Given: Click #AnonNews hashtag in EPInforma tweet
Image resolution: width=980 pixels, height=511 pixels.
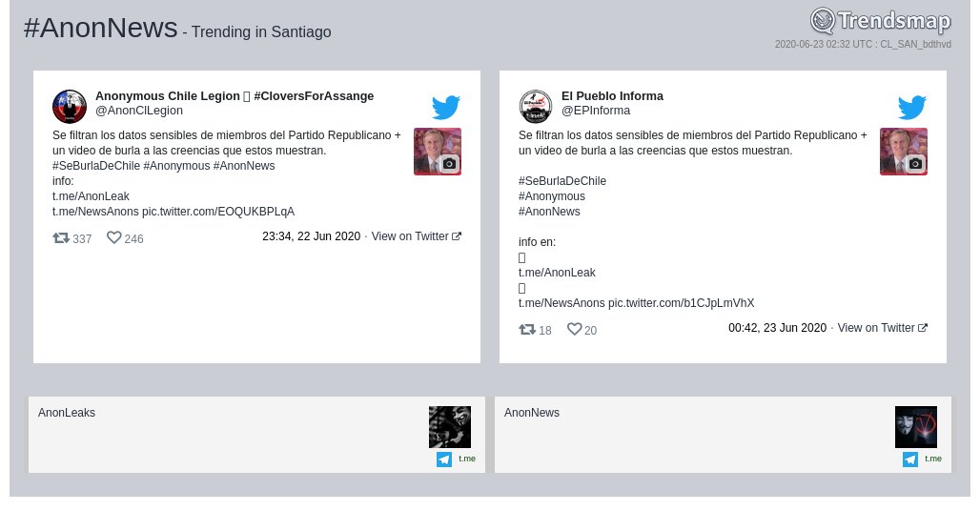Looking at the screenshot, I should tap(549, 212).
